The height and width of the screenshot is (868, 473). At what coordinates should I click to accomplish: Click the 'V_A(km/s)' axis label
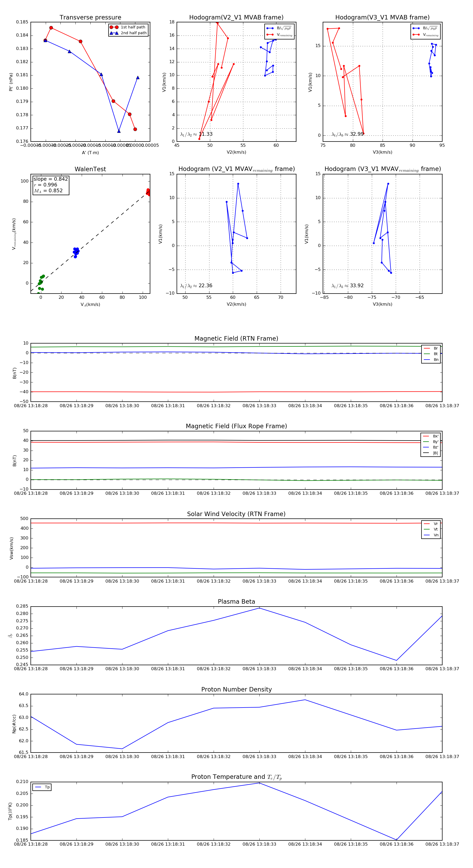(x=90, y=304)
